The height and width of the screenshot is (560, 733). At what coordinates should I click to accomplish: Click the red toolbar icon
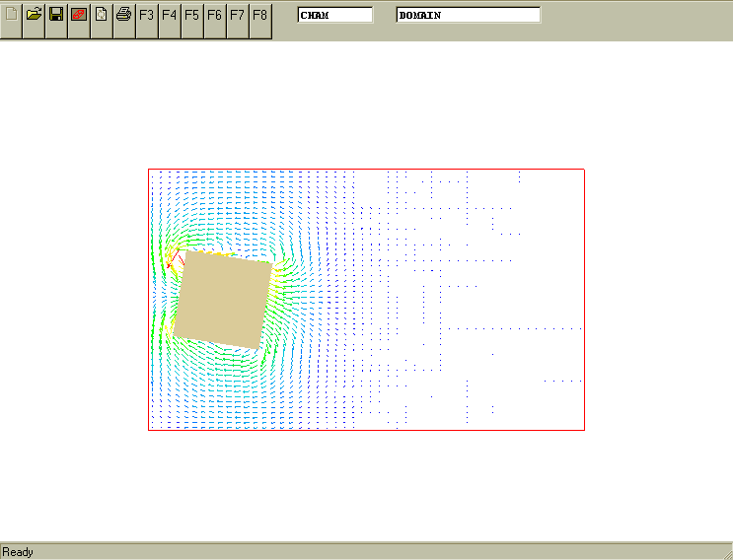tap(79, 15)
